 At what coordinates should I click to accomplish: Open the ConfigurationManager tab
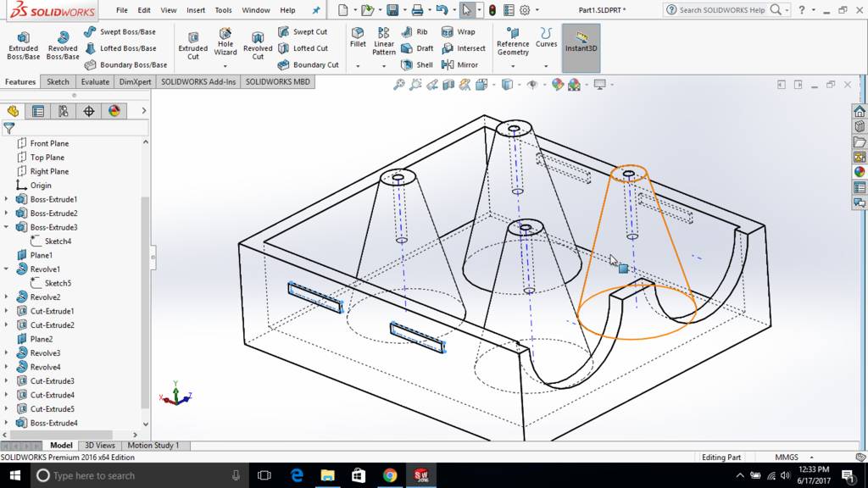pos(64,111)
